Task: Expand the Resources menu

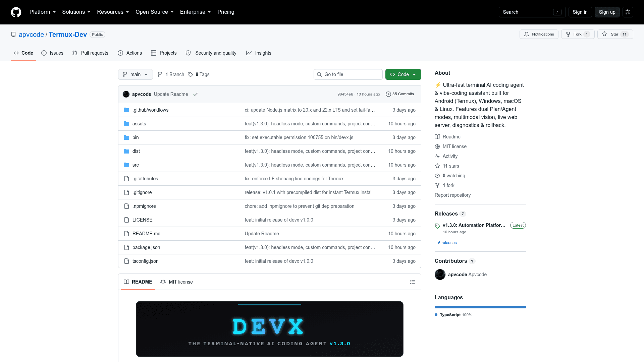Action: click(113, 12)
